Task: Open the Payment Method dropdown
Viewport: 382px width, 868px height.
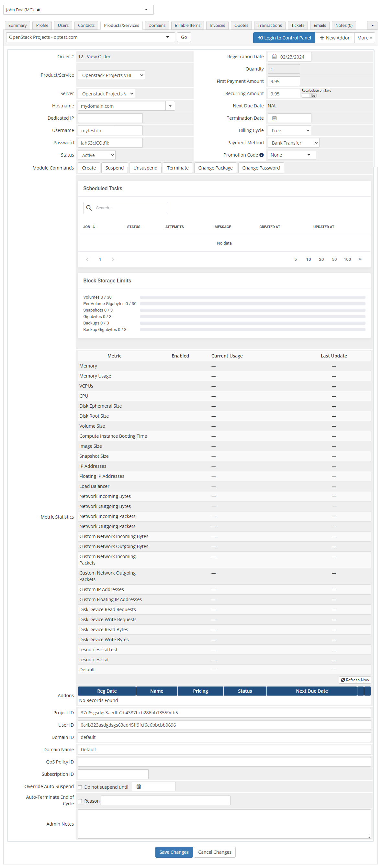Action: (293, 143)
